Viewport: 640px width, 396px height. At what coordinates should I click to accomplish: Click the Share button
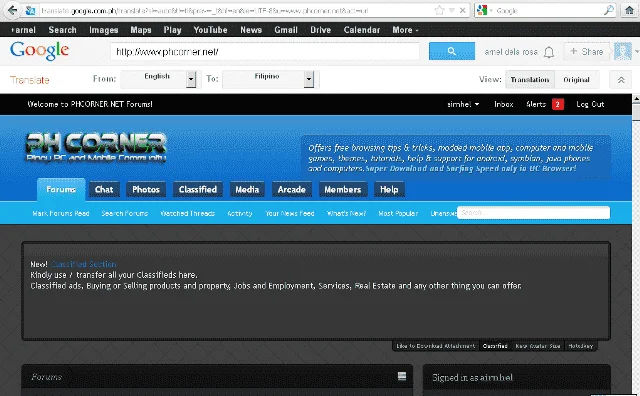tap(587, 51)
